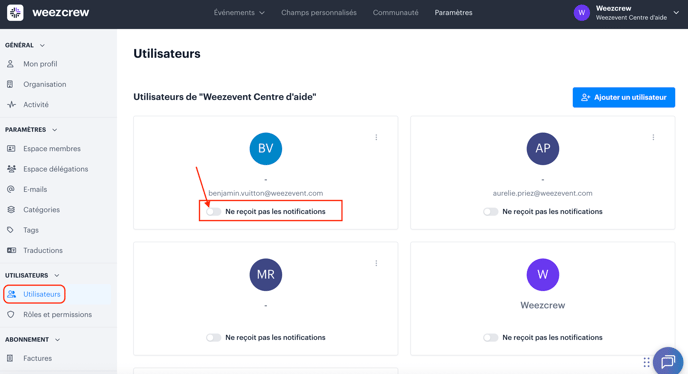Click the purple W account avatar

pos(582,13)
